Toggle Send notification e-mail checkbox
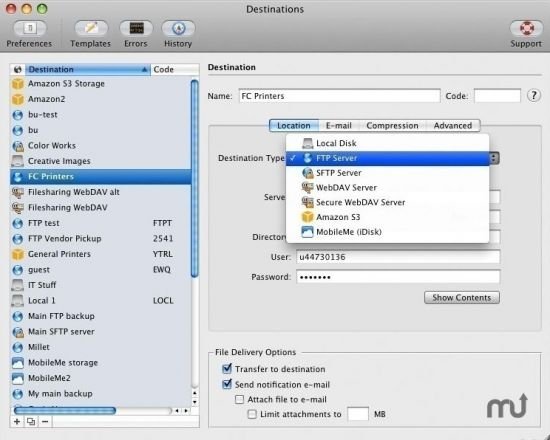The height and width of the screenshot is (440, 550). pos(227,384)
